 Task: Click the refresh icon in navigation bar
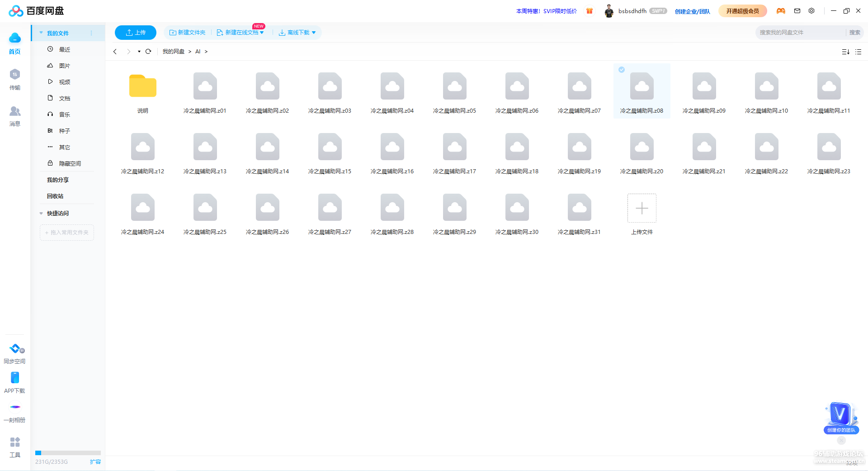(148, 52)
